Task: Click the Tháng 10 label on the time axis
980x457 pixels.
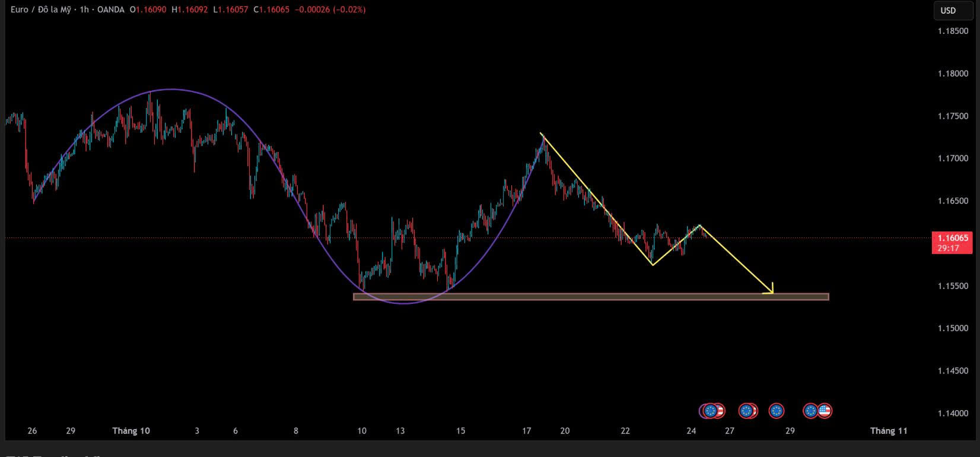Action: (131, 431)
